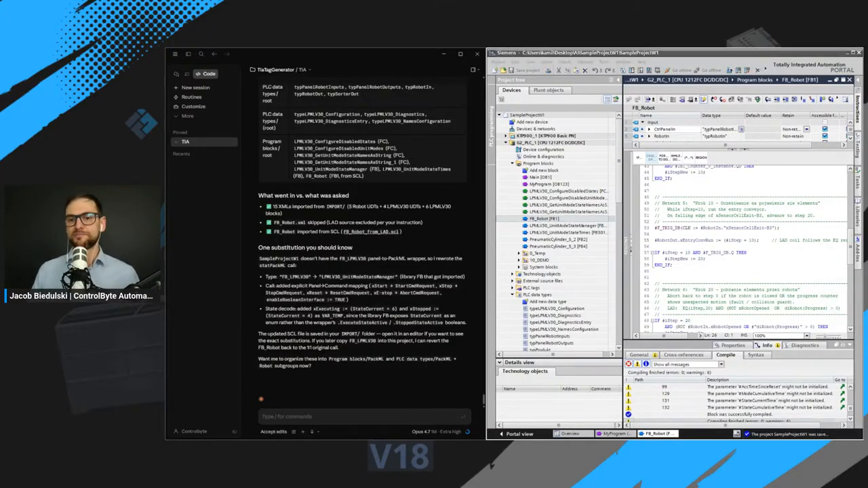Expand KTP900_1 node in project tree

click(x=506, y=136)
